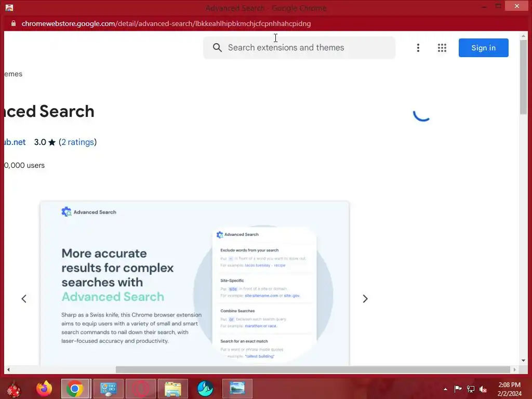Minimize the Chrome window
The image size is (532, 399).
tap(484, 6)
